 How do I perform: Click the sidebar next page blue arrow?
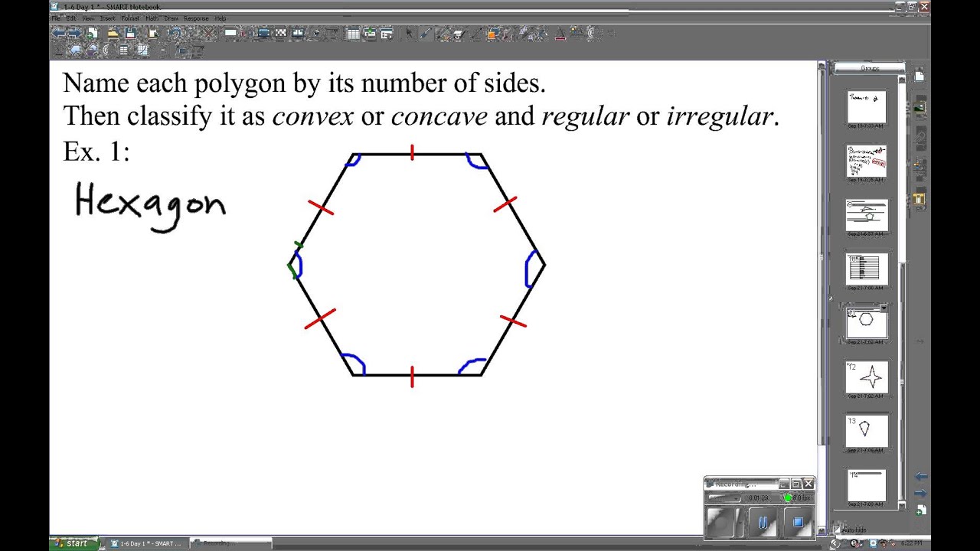920,494
